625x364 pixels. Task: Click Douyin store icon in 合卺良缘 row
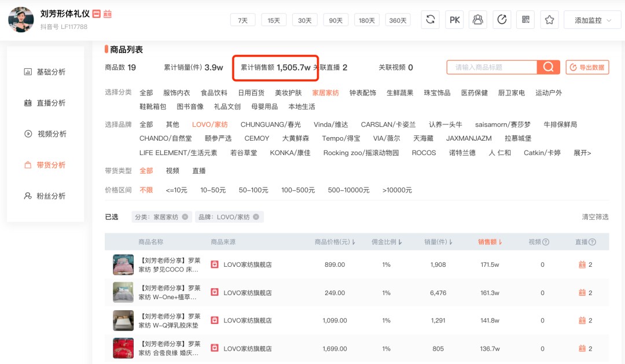[215, 348]
